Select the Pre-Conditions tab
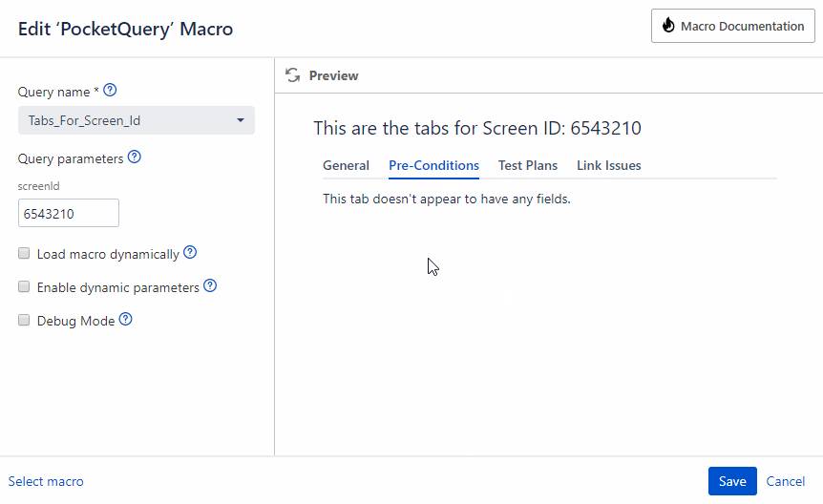The width and height of the screenshot is (823, 504). (x=433, y=165)
